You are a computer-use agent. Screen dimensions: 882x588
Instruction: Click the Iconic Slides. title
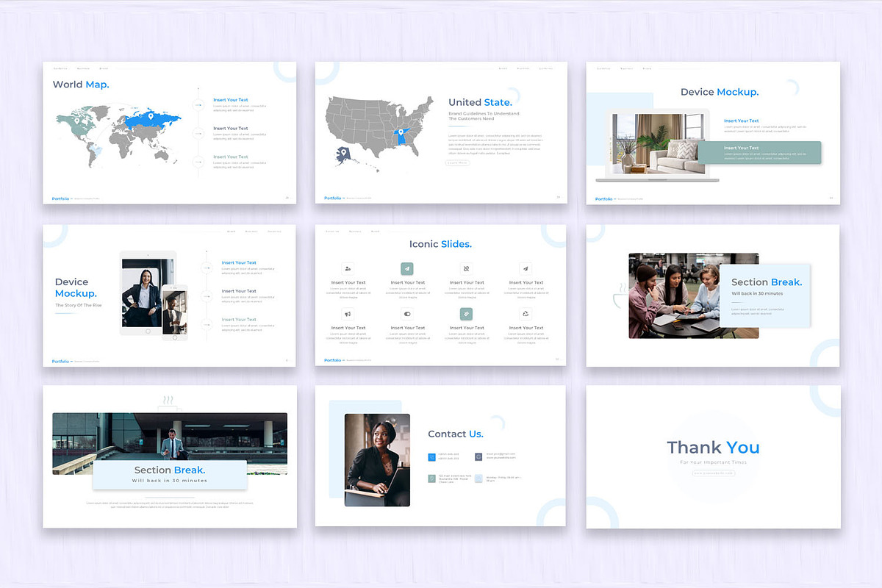point(440,244)
